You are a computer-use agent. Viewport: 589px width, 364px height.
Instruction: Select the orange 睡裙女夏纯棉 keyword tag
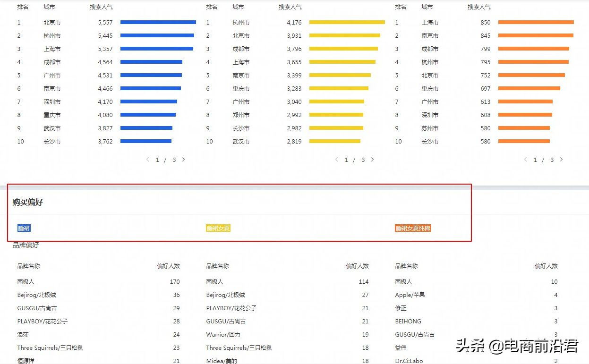(x=413, y=228)
